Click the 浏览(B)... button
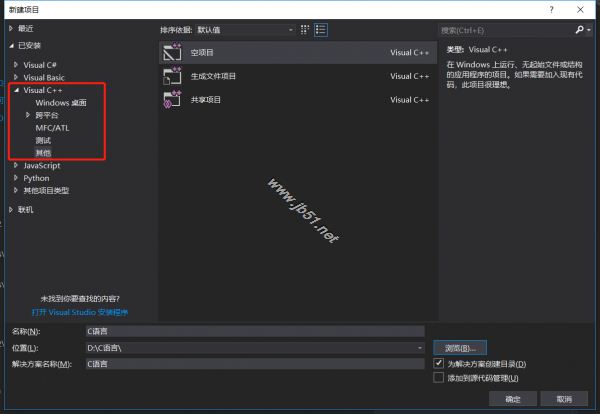This screenshot has height=414, width=600. pos(460,348)
